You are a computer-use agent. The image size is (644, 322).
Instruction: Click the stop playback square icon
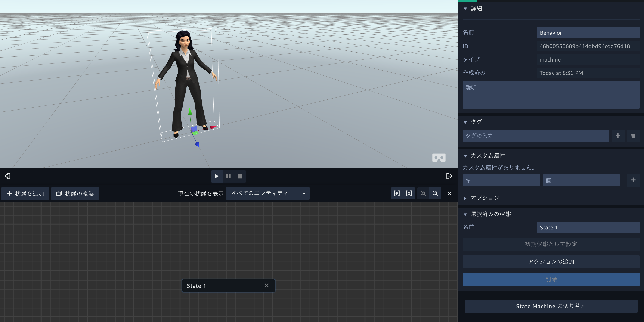coord(240,176)
